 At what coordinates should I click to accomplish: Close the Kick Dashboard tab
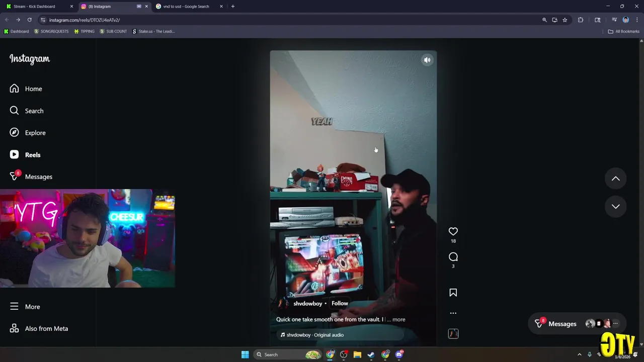coord(71,7)
